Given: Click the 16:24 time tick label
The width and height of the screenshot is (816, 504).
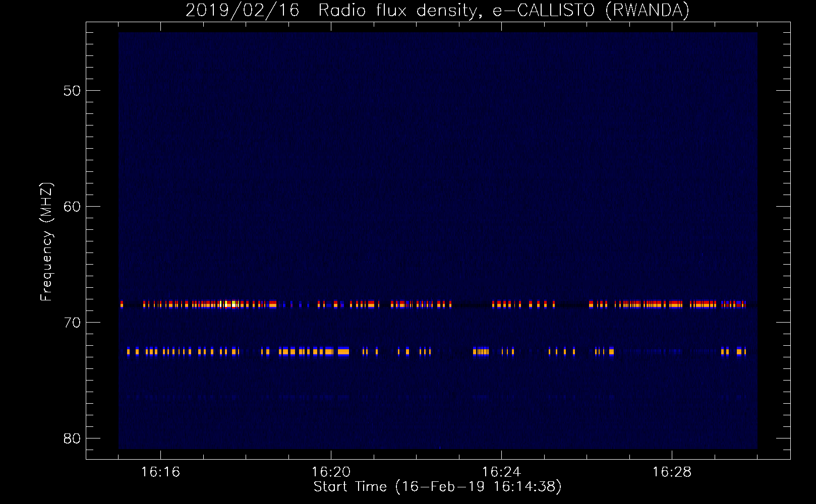Looking at the screenshot, I should (x=501, y=472).
